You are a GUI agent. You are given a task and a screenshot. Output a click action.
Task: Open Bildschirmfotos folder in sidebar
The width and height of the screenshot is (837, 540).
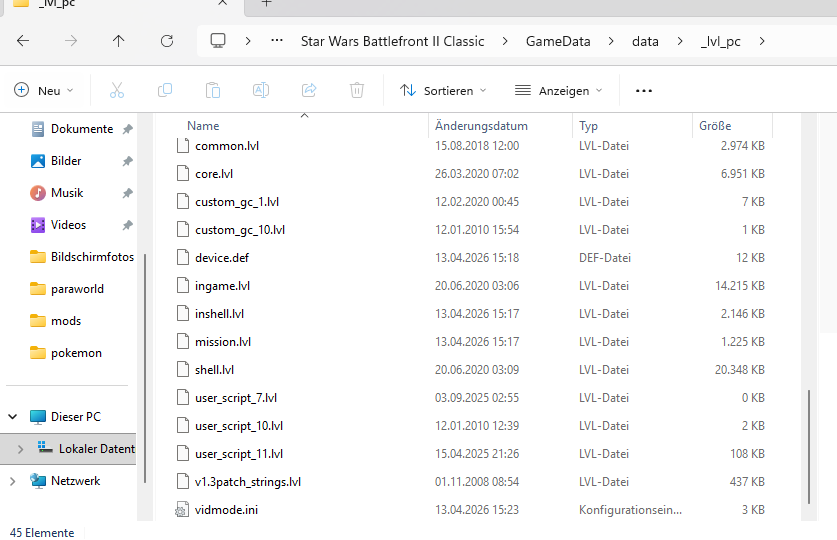(81, 257)
